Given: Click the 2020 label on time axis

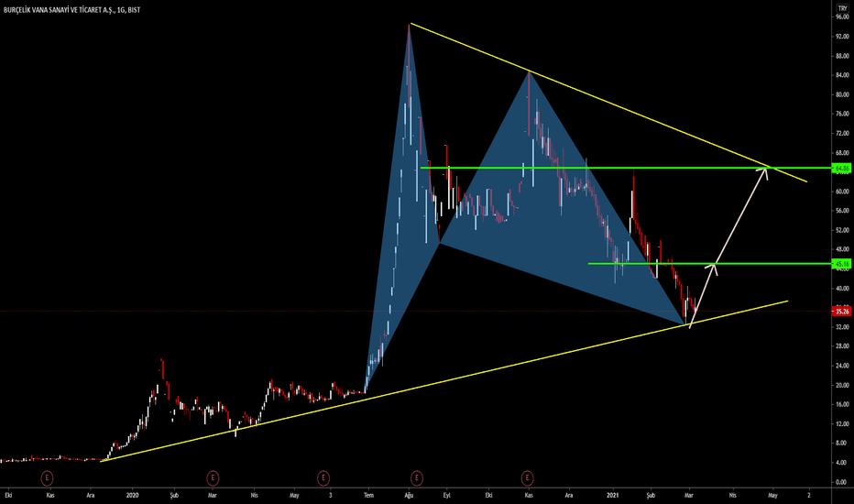Looking at the screenshot, I should click(132, 495).
